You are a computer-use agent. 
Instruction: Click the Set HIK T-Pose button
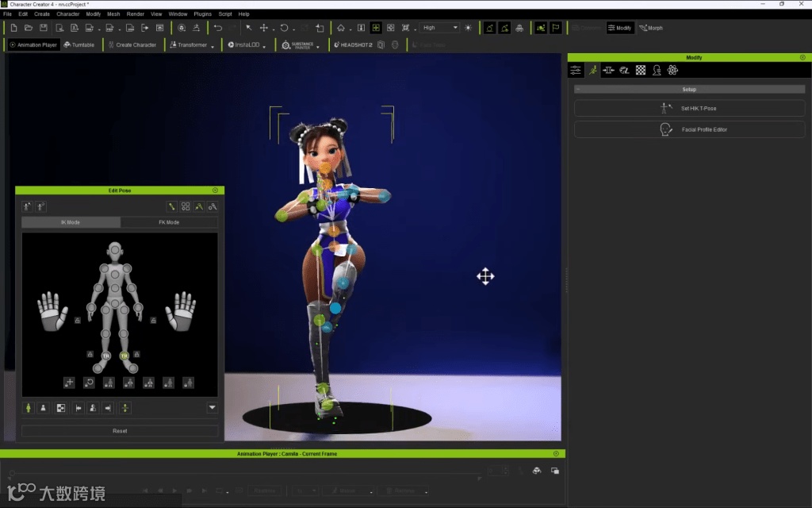coord(689,108)
